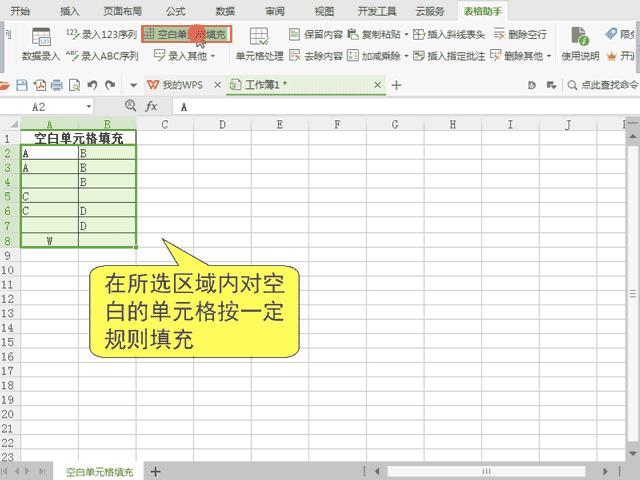Switch to the 审阅 ribbon tab
Viewport: 640px width, 480px height.
(x=275, y=11)
